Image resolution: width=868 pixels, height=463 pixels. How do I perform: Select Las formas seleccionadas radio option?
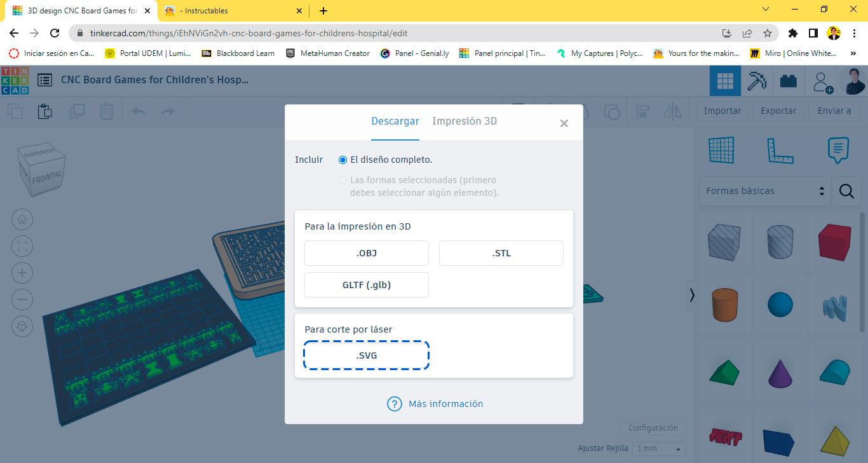point(343,181)
